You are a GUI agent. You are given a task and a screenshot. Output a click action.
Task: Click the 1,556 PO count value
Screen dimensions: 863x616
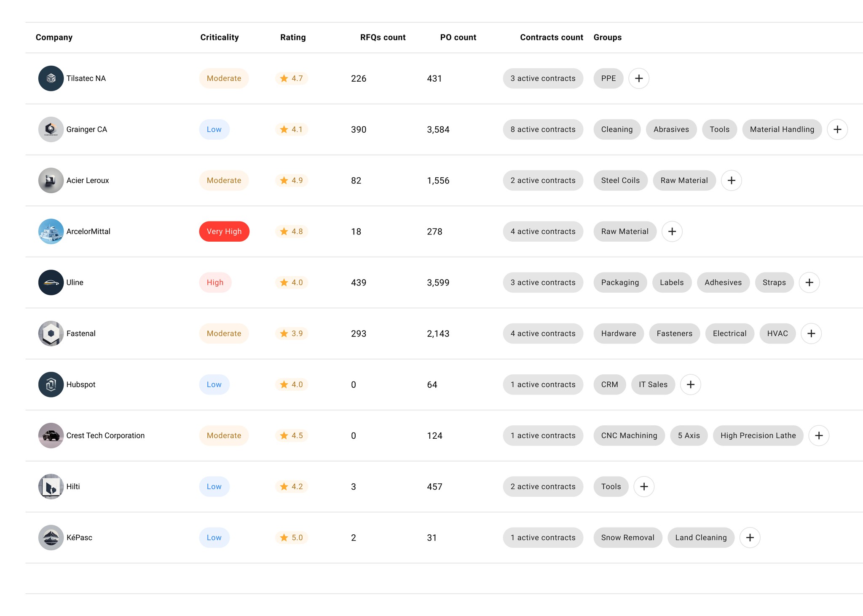[x=438, y=180]
